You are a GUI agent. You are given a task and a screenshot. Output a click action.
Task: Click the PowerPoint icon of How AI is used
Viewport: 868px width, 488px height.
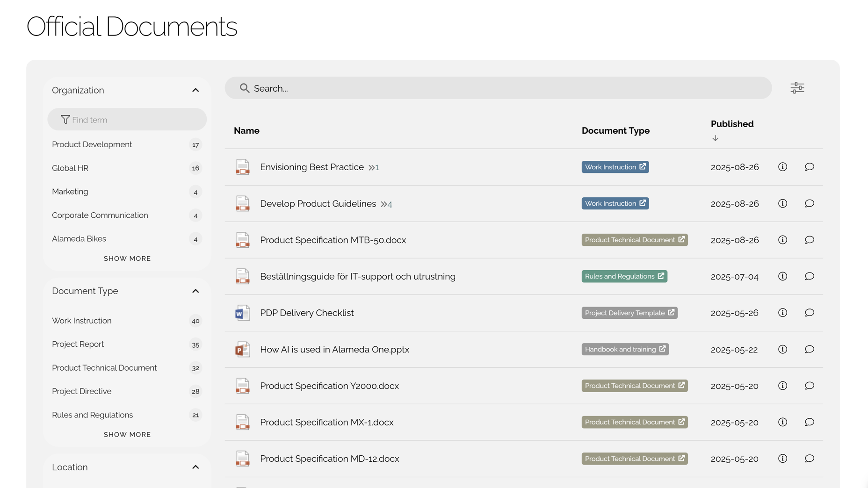[242, 349]
